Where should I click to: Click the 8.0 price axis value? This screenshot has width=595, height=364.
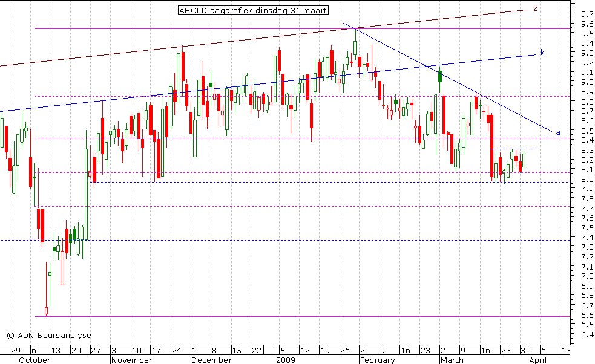[x=587, y=180]
